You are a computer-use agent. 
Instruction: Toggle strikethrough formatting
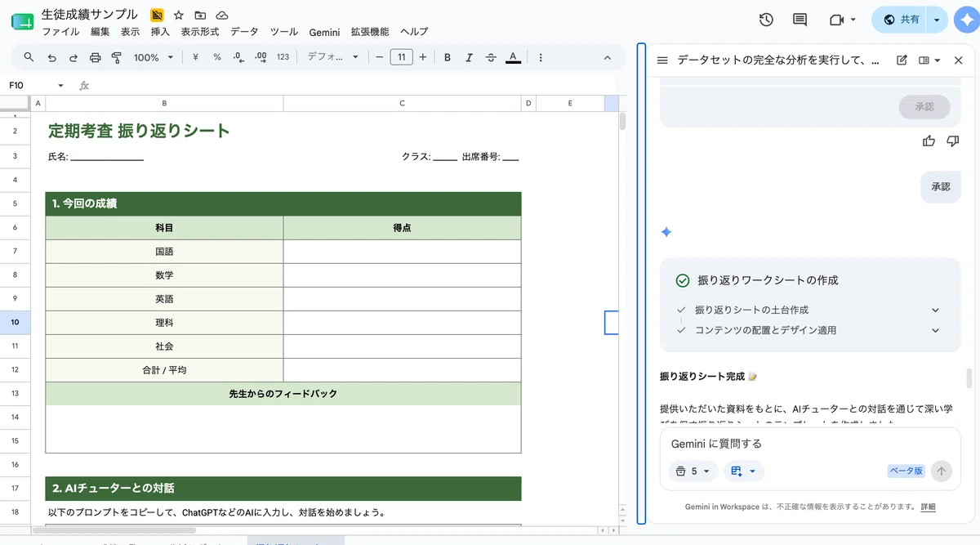[x=491, y=57]
